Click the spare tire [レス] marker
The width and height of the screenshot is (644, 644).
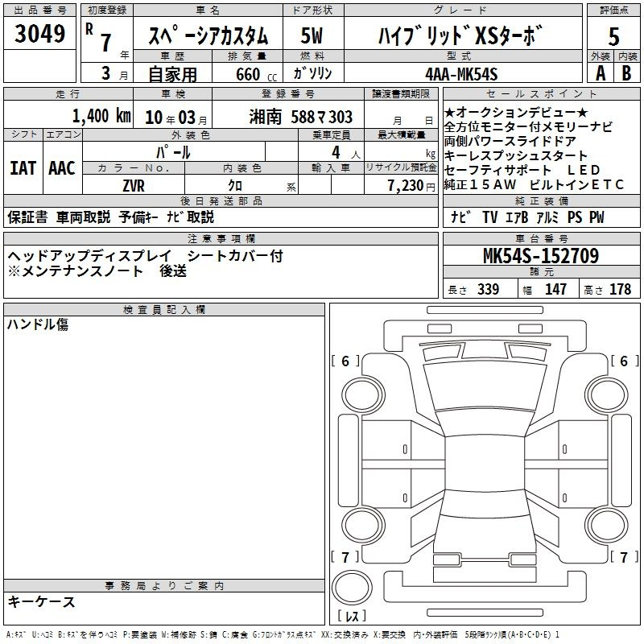point(352,617)
